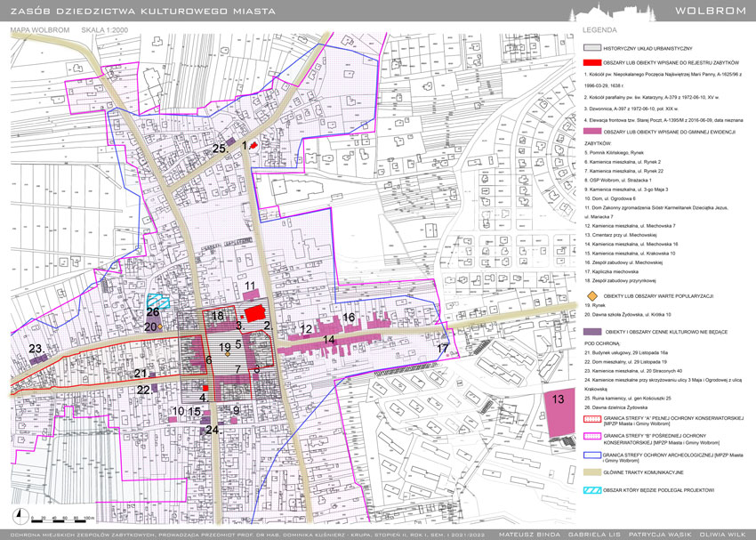Image resolution: width=756 pixels, height=540 pixels.
Task: Click the orange diamond marker beside number 19
Action: coord(228,353)
